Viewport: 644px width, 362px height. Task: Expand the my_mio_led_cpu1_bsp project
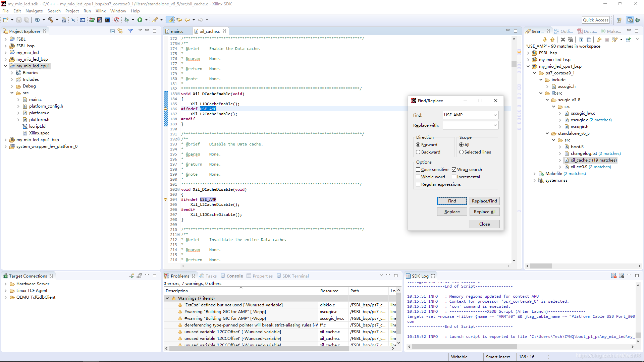click(x=5, y=140)
